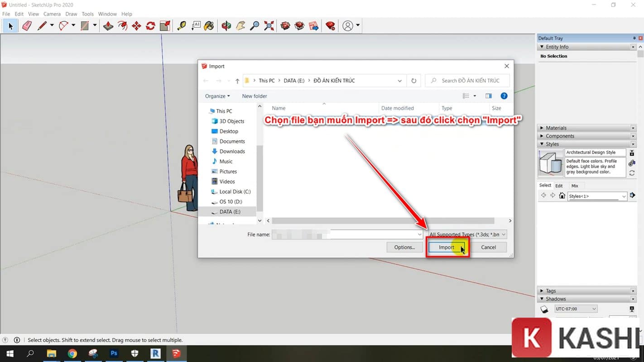Open the All Supported Types dropdown
Viewport: 644px width, 362px height.
pos(467,234)
